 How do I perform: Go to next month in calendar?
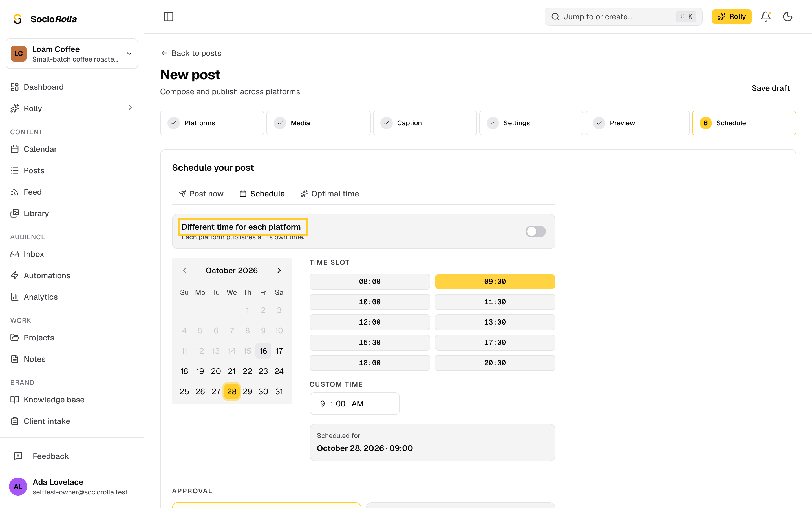[279, 270]
